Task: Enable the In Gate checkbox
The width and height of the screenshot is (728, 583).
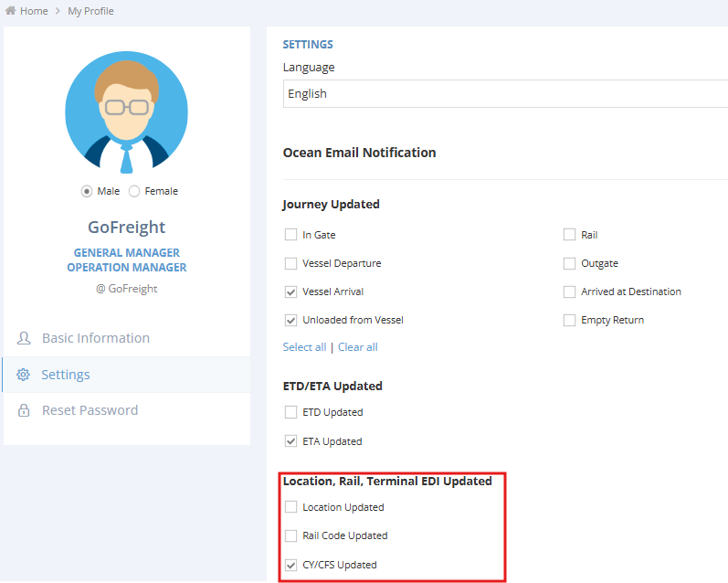Action: [290, 235]
